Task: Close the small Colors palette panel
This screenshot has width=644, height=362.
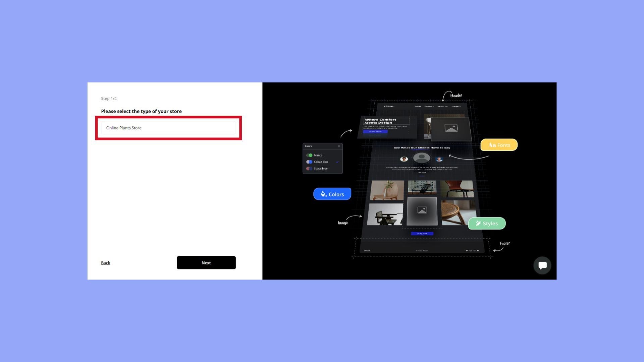Action: click(339, 146)
